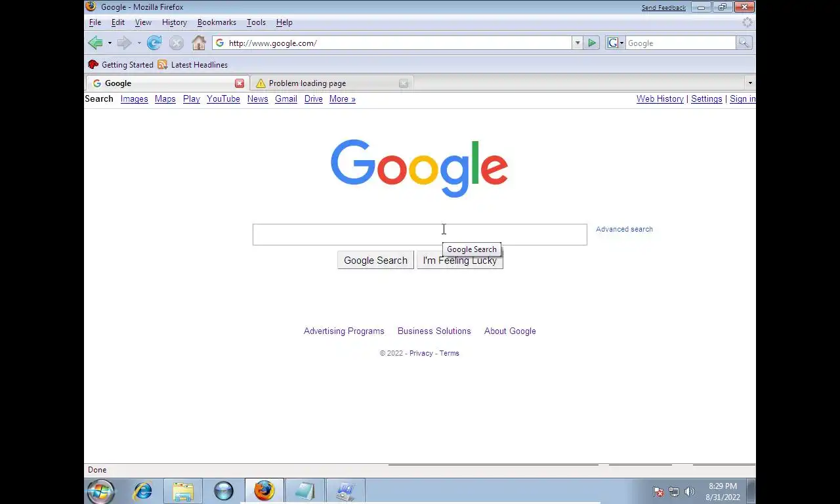The image size is (840, 504).
Task: Open the About Google link
Action: point(510,331)
